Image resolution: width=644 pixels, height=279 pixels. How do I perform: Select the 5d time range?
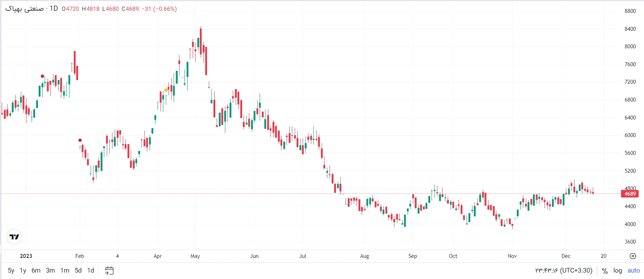(78, 270)
